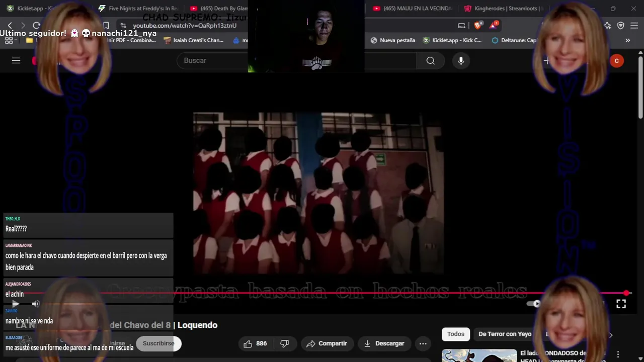Image resolution: width=644 pixels, height=362 pixels.
Task: Click chat message "Real?????"
Action: (x=16, y=229)
